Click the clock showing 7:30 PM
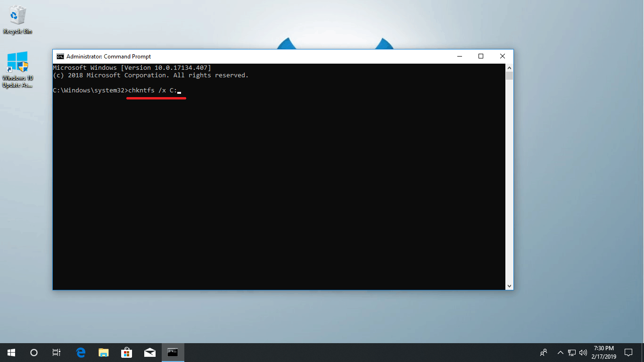 coord(604,353)
